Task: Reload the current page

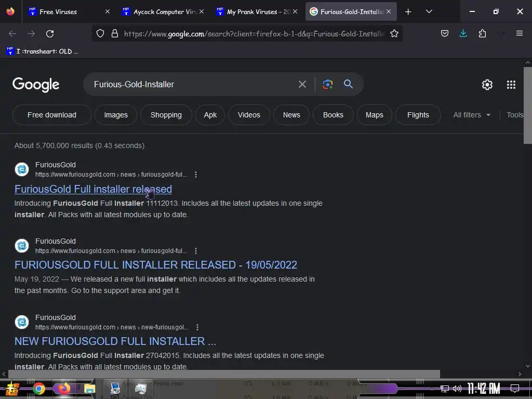Action: coord(50,34)
